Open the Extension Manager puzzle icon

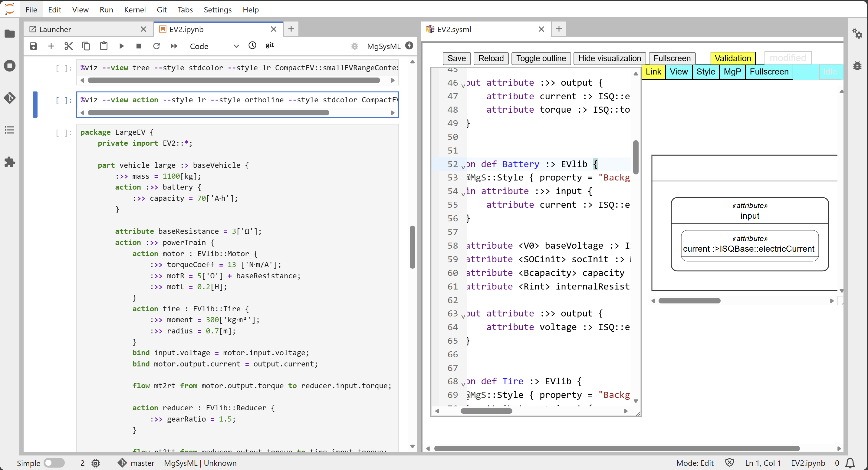(9, 162)
